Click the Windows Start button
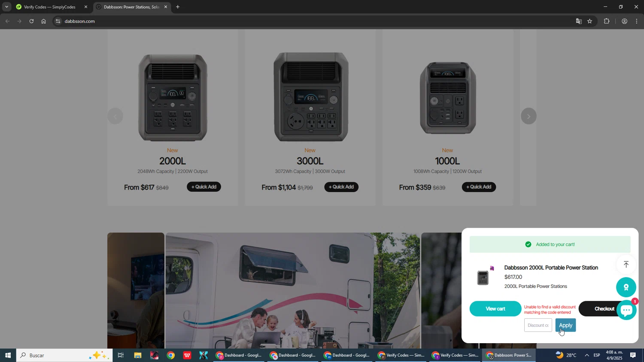The height and width of the screenshot is (362, 644). point(8,355)
